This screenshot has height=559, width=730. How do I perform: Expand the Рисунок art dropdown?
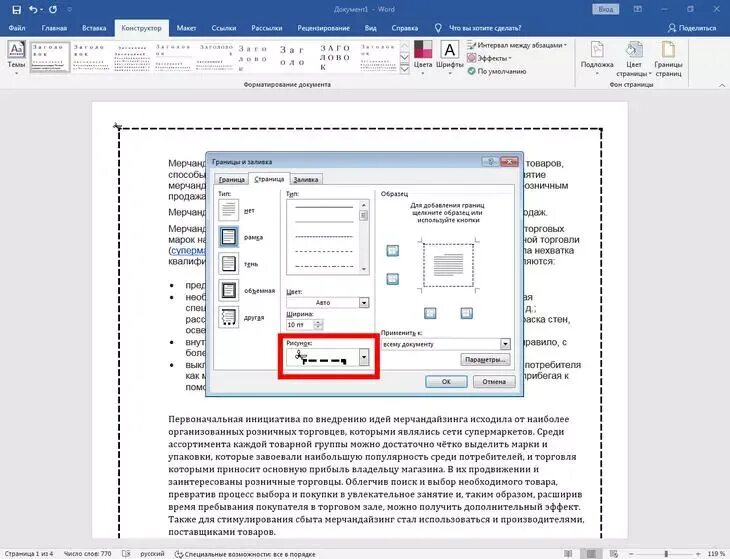(364, 357)
